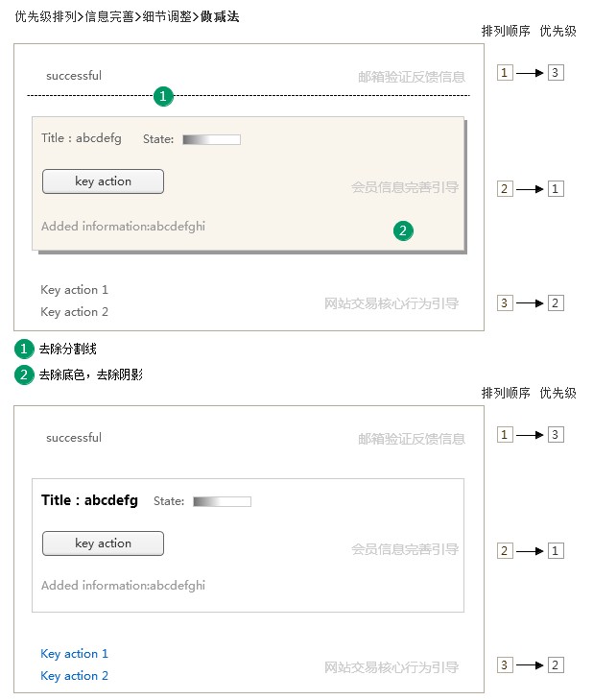Click legend badge 2 beside 去除底色，去除阴影

(x=24, y=374)
